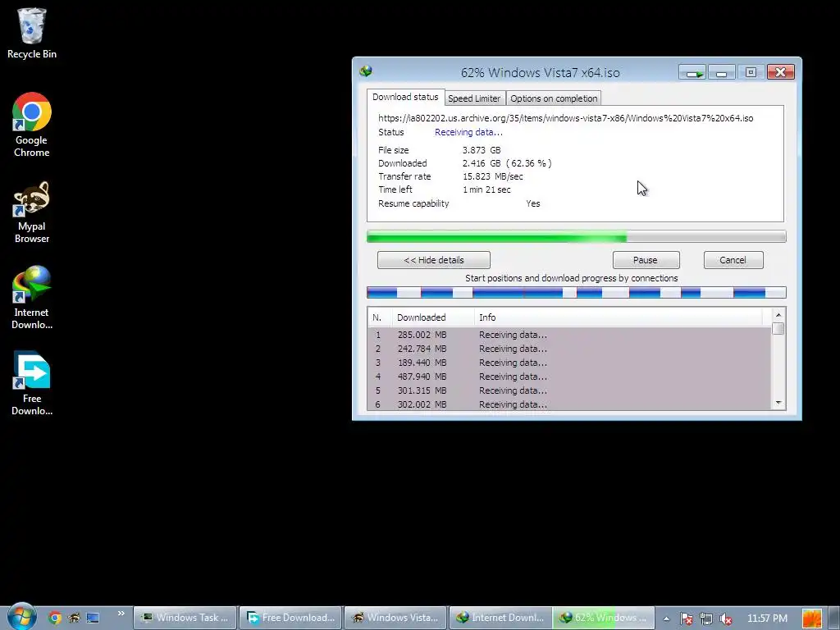Viewport: 840px width, 630px height.
Task: Click the green-arrow tray button in the title bar
Action: pyautogui.click(x=692, y=72)
